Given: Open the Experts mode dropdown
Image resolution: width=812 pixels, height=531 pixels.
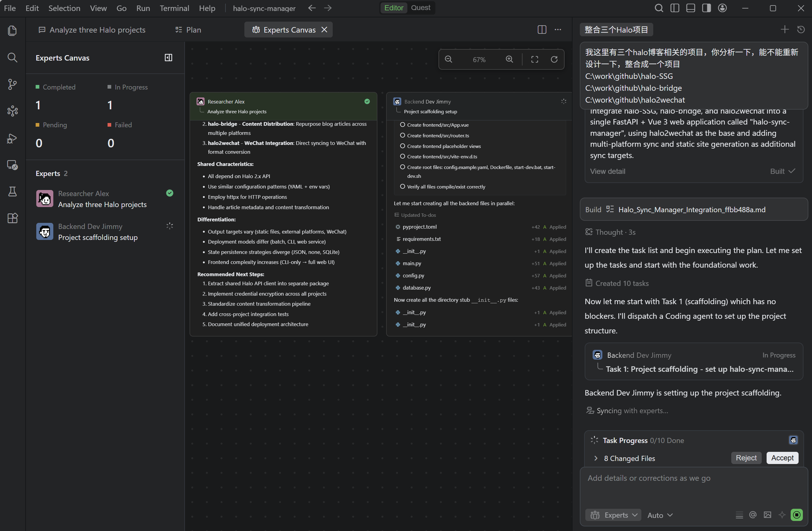Looking at the screenshot, I should tap(613, 515).
